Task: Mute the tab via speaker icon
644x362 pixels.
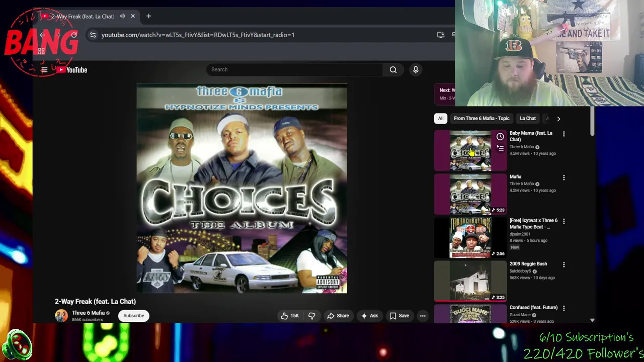Action: tap(122, 16)
